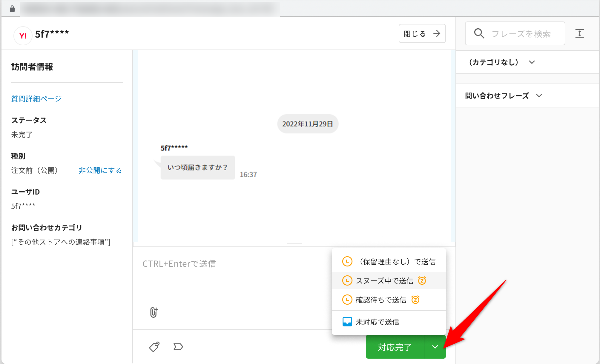Open dropdown arrow beside 対応完了
Screen dimensions: 600x364
(435, 347)
